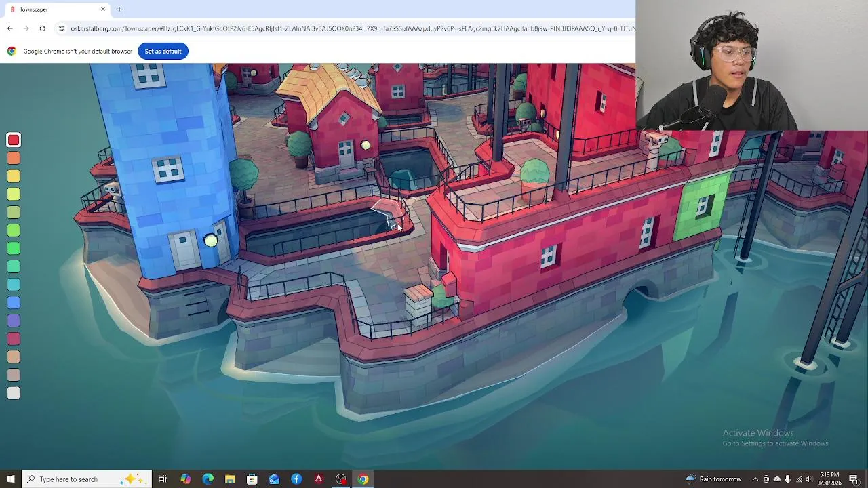Screen dimensions: 868x488
Task: Select the tan beige color swatch
Action: coord(14,357)
